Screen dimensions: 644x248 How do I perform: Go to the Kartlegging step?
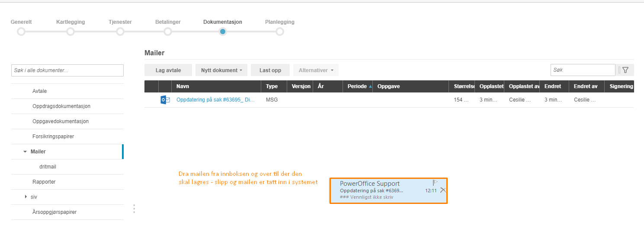click(x=70, y=31)
